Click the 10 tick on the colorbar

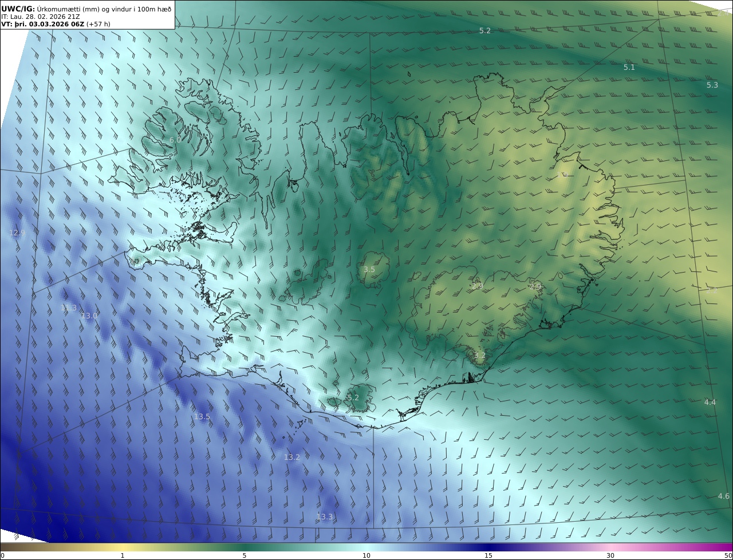(366, 555)
